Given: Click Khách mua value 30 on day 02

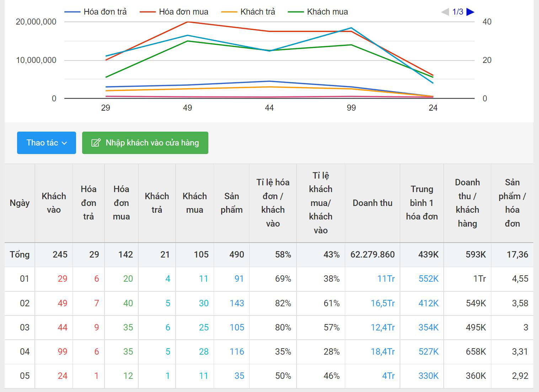Looking at the screenshot, I should click(204, 303).
